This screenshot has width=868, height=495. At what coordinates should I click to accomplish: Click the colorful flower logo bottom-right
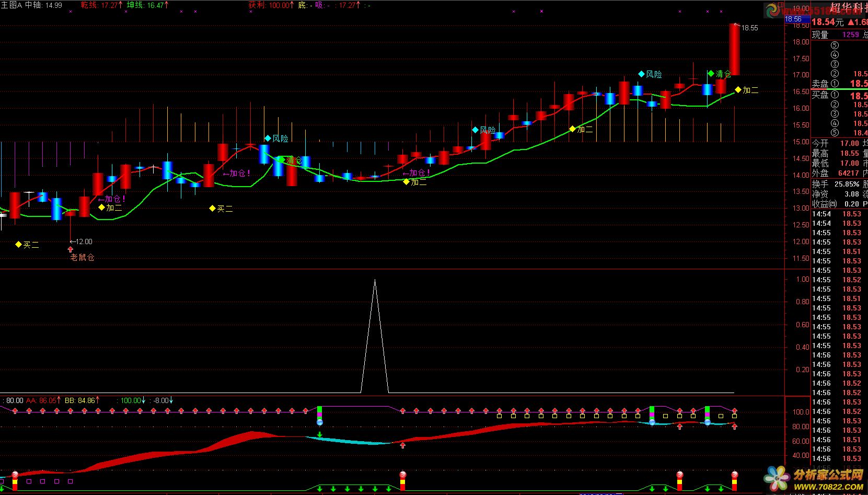777,478
